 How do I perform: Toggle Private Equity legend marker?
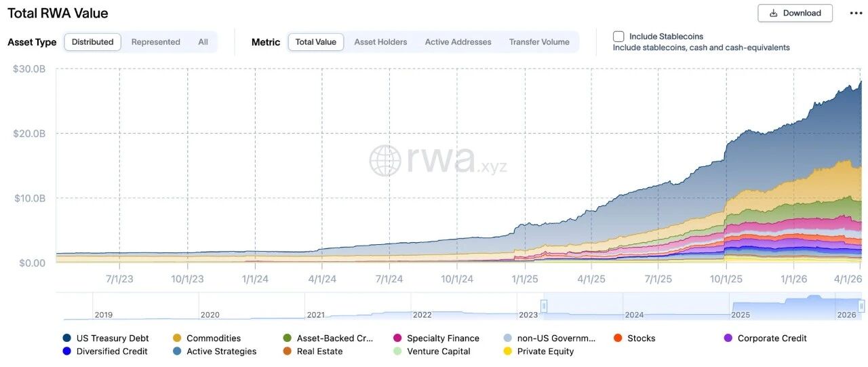point(508,351)
